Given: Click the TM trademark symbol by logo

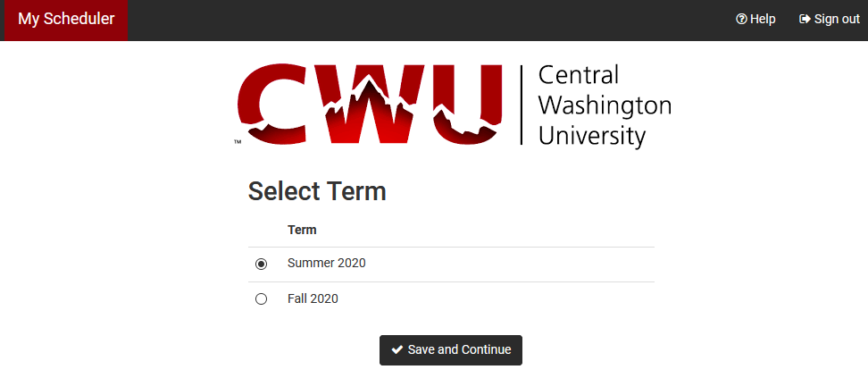Looking at the screenshot, I should (x=238, y=142).
